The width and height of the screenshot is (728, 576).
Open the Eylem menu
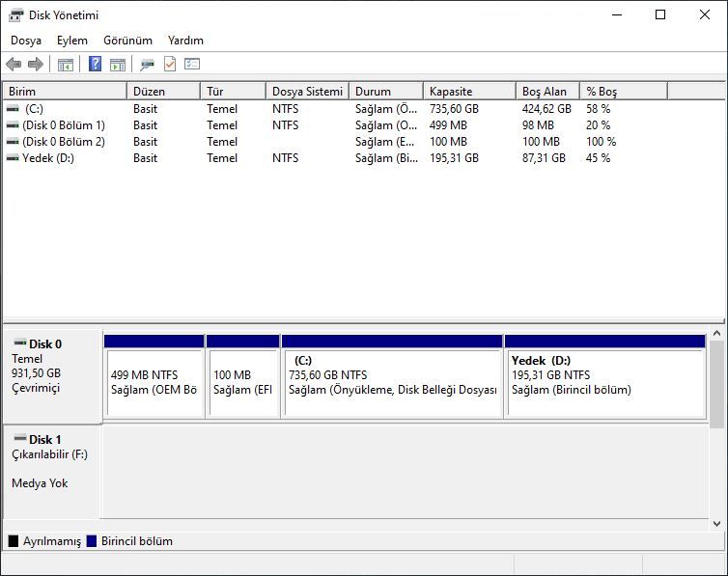coord(72,41)
